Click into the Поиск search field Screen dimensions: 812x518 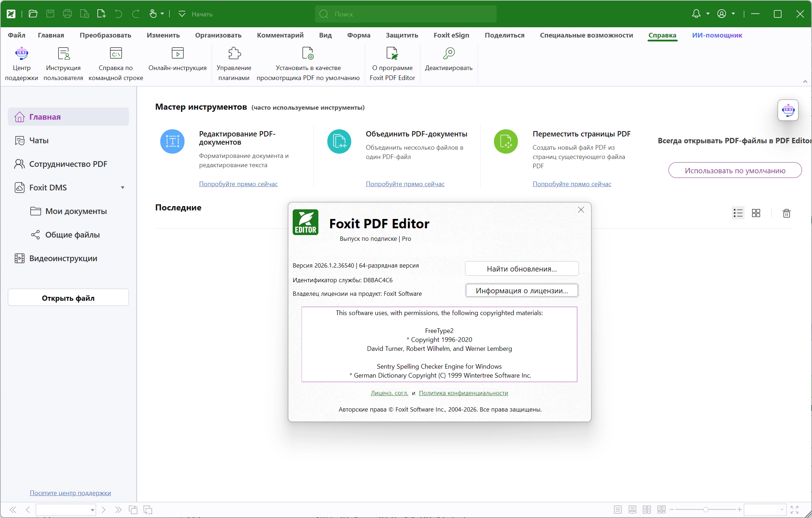click(x=406, y=14)
